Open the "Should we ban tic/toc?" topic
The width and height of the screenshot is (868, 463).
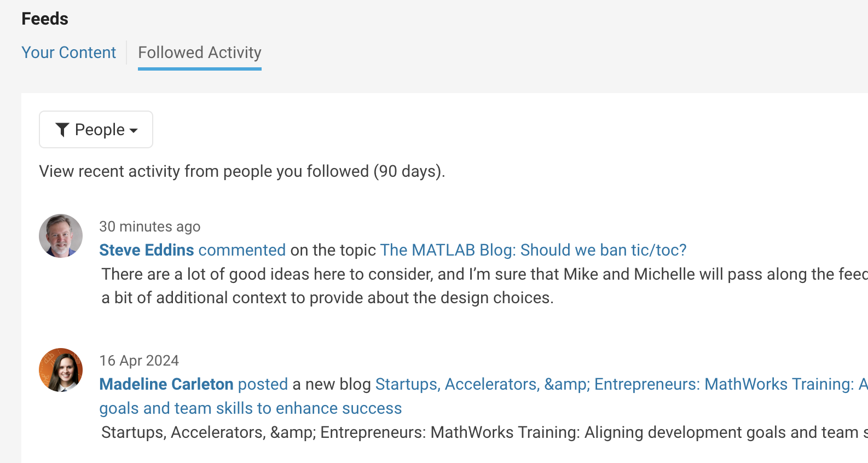coord(533,250)
